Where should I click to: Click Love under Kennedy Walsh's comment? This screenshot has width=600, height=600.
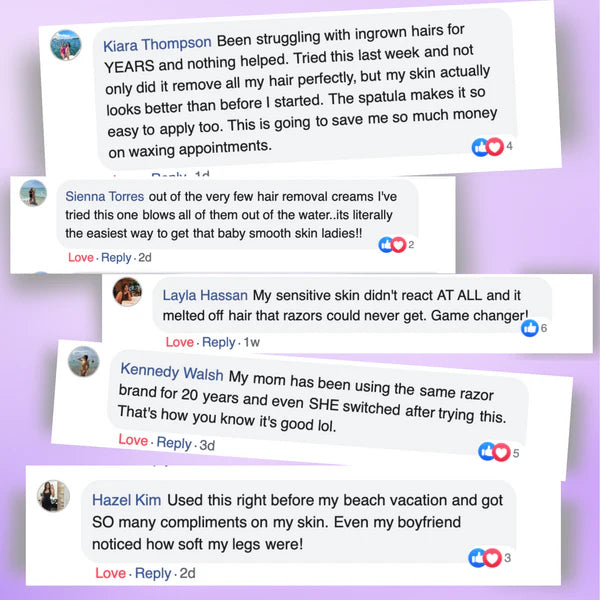pyautogui.click(x=133, y=440)
